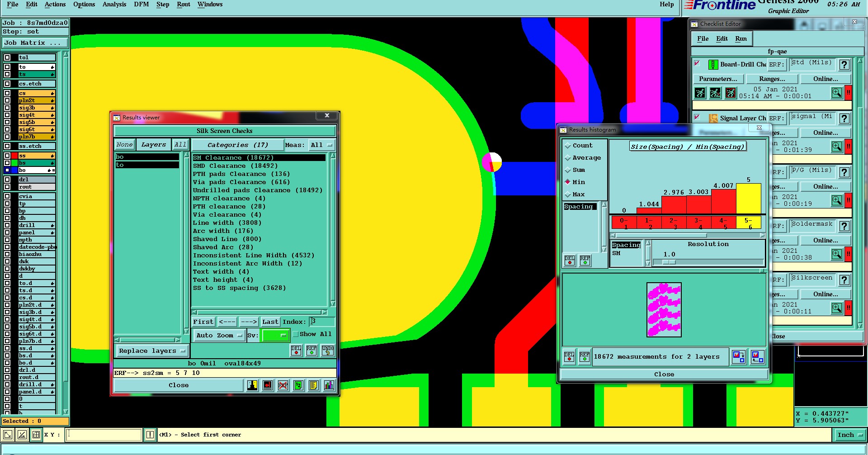This screenshot has height=455, width=868.
Task: Click the Board-Drill results magnifier icon
Action: click(x=837, y=93)
